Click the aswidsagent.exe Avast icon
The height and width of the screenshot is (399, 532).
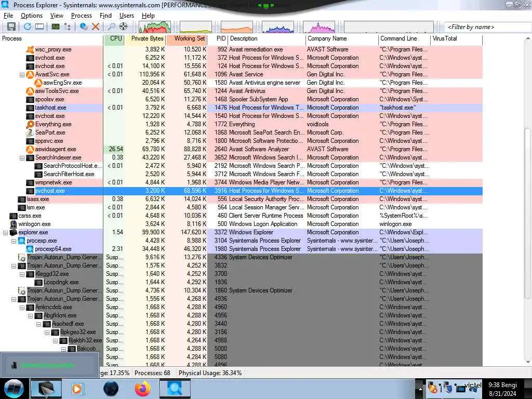coord(30,149)
